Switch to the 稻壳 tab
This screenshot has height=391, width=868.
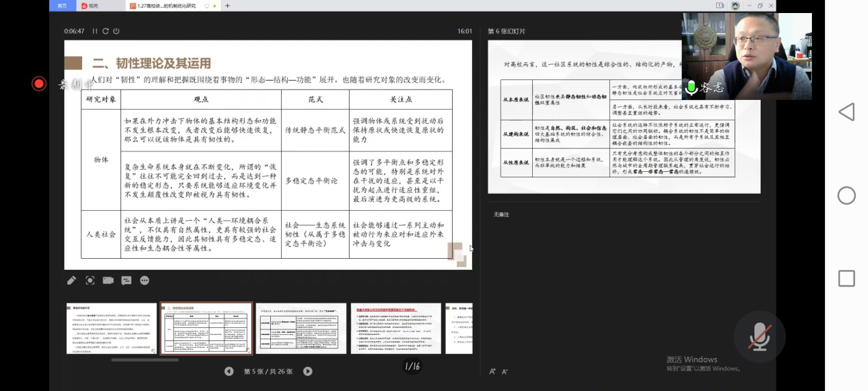pyautogui.click(x=91, y=5)
